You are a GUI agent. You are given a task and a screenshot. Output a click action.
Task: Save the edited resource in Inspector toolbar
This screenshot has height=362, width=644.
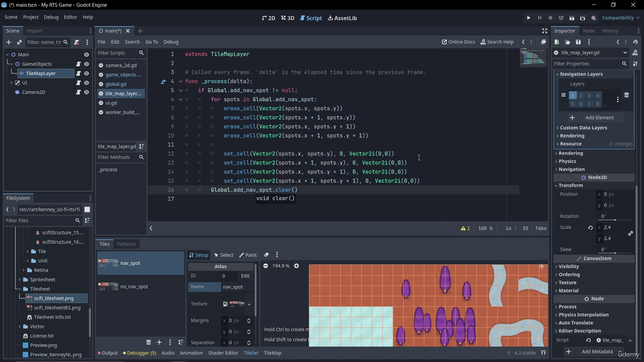(578, 42)
